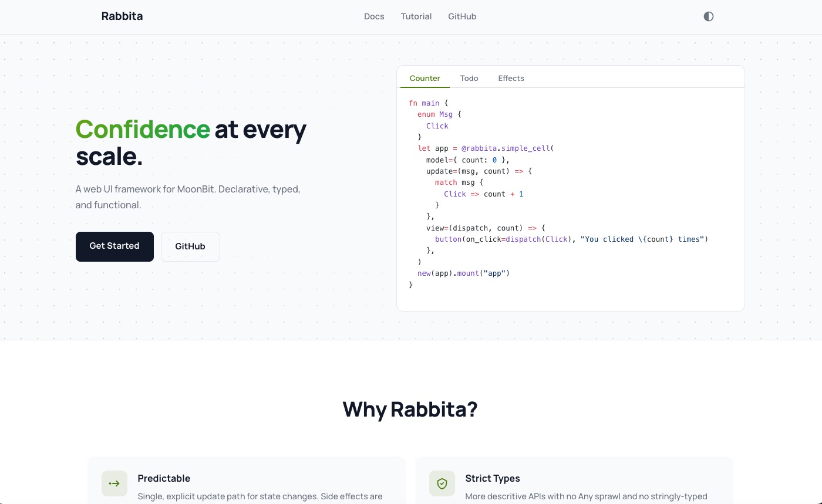Click the "Predictable" feature title
The image size is (822, 504).
tap(164, 478)
